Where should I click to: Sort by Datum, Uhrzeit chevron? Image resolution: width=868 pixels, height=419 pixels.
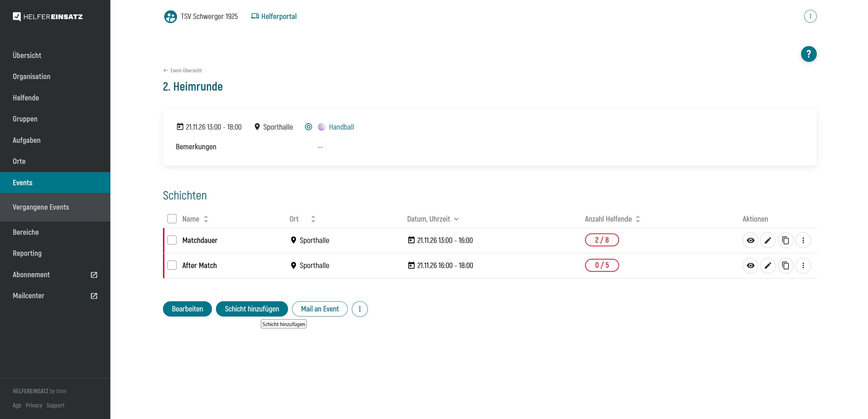coord(456,219)
